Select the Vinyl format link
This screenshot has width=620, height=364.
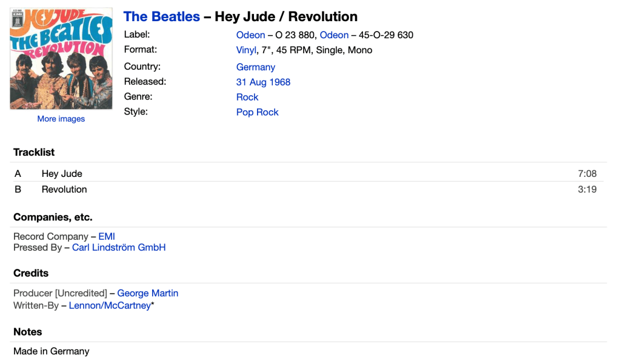tap(246, 50)
